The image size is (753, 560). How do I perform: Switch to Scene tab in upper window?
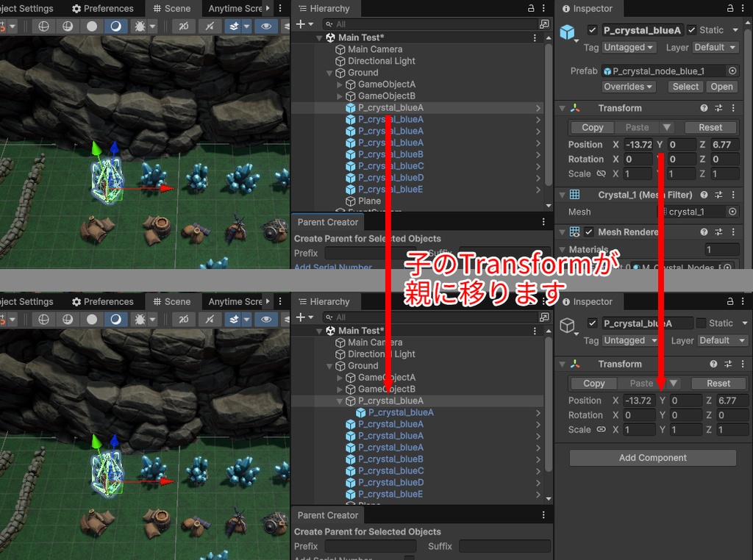coord(172,8)
